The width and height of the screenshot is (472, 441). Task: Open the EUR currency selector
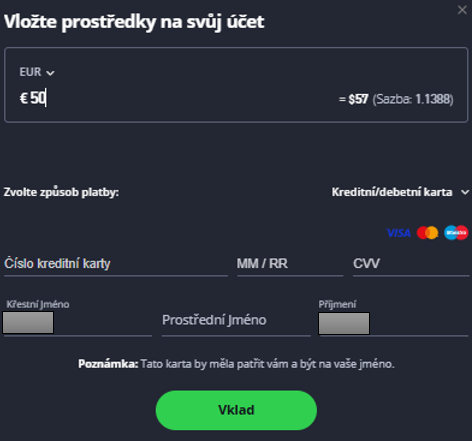click(x=37, y=72)
